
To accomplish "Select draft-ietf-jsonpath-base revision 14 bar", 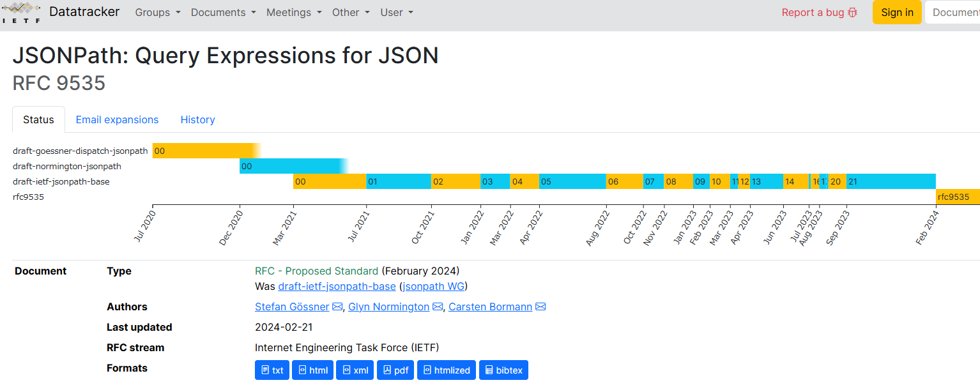I will pyautogui.click(x=796, y=181).
